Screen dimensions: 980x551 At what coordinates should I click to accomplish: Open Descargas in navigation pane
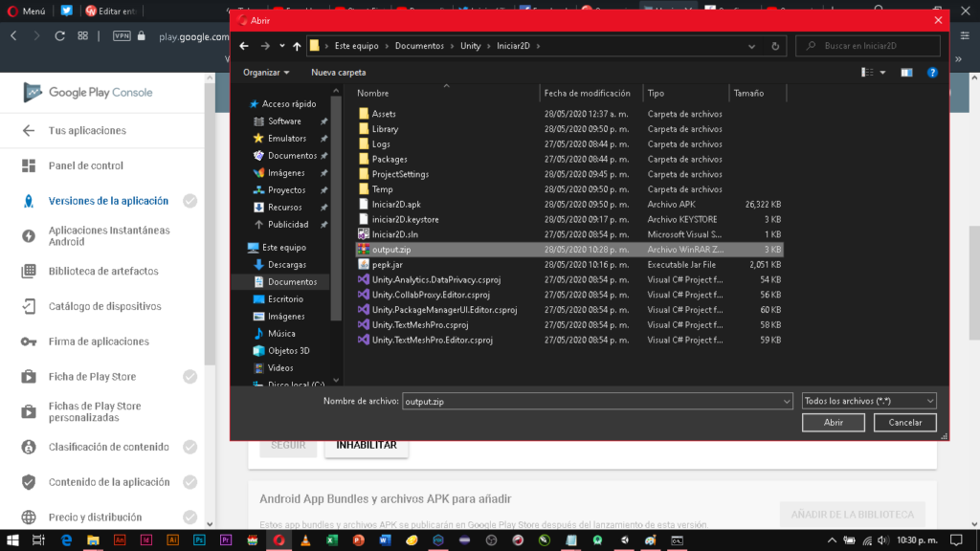(287, 265)
